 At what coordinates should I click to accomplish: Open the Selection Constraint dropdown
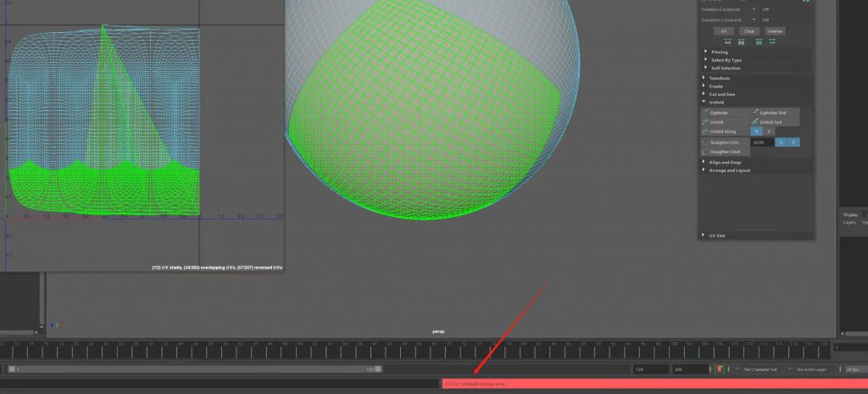[755, 9]
